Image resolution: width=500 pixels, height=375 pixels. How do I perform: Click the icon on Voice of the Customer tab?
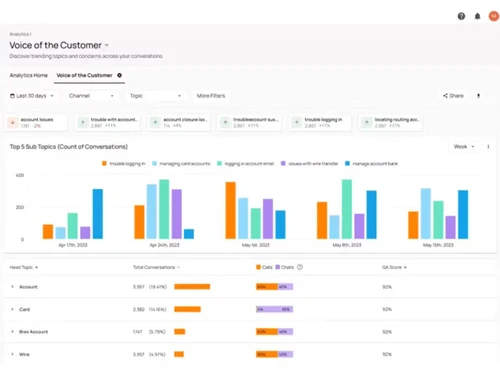tap(119, 75)
